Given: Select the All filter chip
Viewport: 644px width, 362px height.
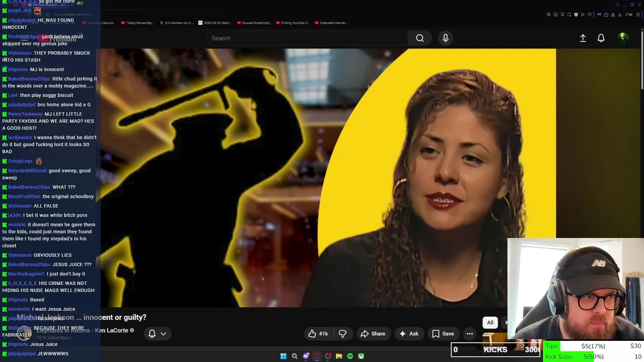Looking at the screenshot, I should [x=490, y=322].
